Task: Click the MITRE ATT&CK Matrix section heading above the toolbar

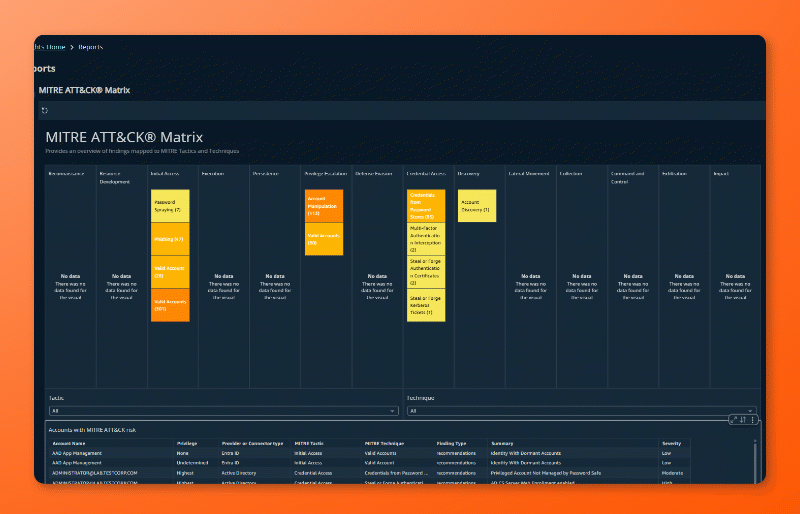Action: [84, 90]
